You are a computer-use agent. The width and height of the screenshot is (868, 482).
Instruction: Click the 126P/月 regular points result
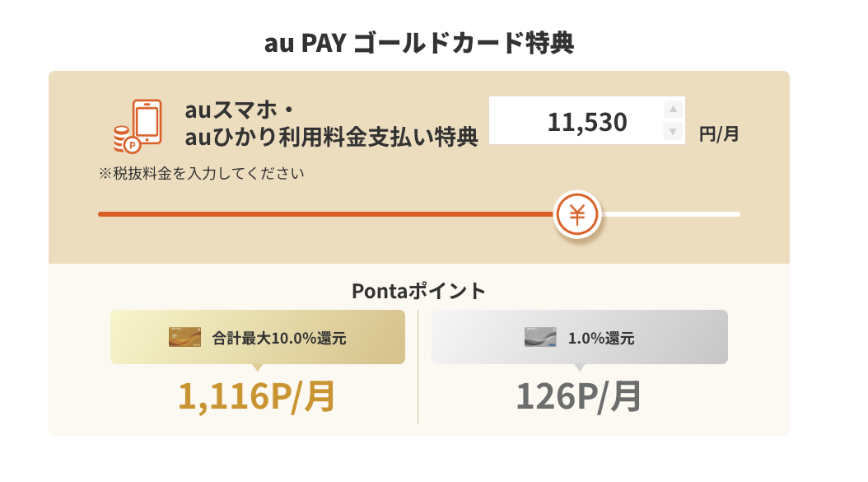pos(579,396)
